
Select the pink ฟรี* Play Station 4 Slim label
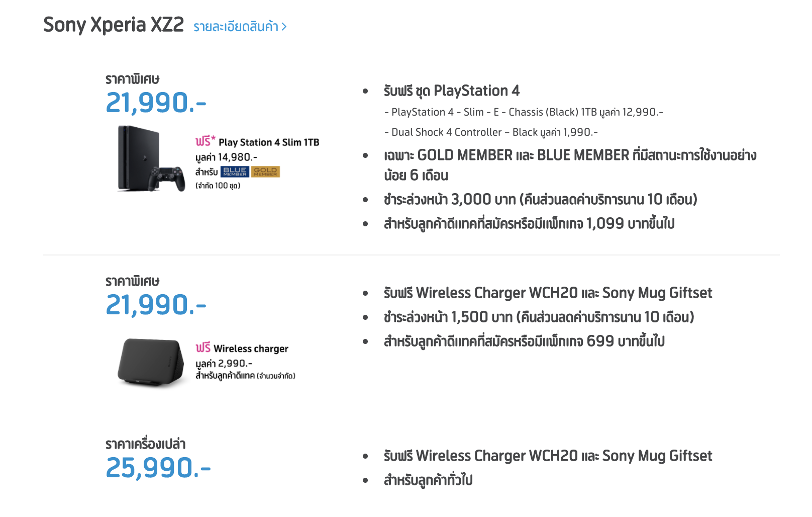point(257,142)
